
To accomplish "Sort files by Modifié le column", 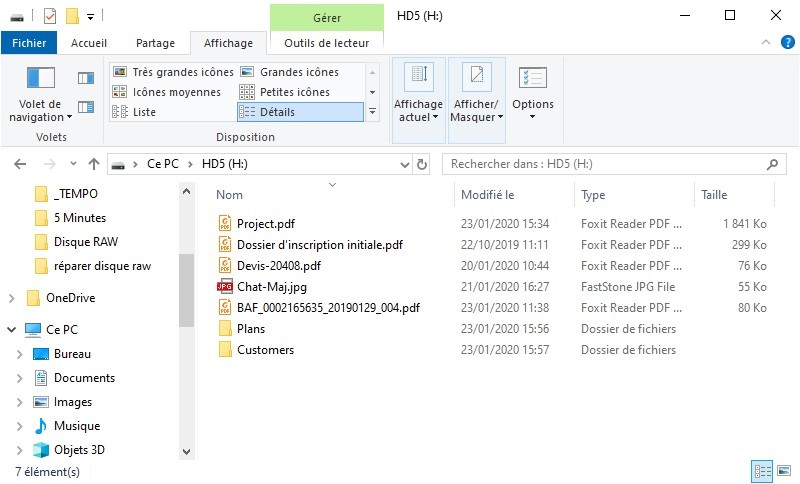I will pos(488,195).
